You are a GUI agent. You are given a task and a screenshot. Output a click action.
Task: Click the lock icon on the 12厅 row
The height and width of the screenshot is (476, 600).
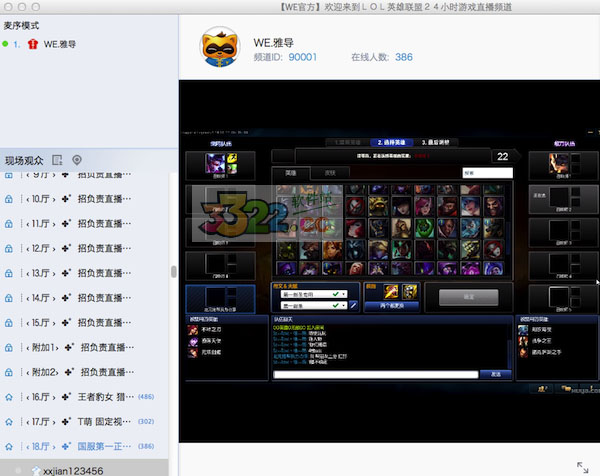pyautogui.click(x=9, y=249)
